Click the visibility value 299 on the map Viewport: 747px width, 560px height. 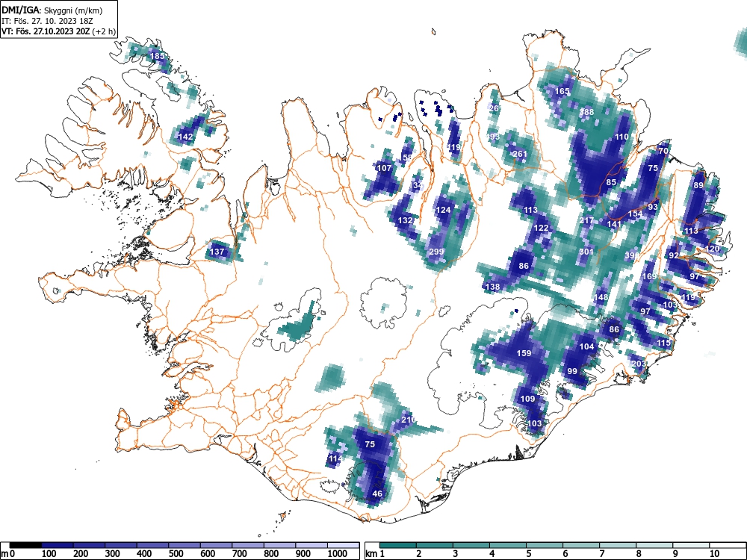click(x=436, y=252)
